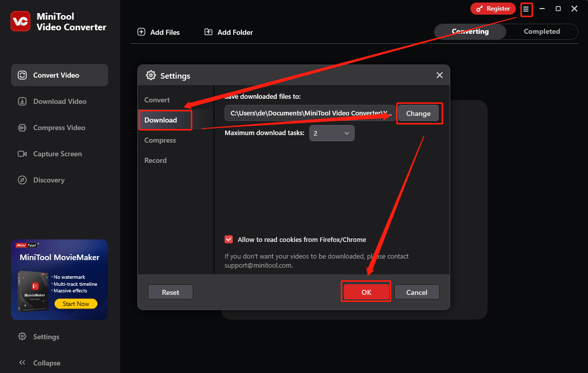Click 'Massive effects' text in ad

(x=70, y=291)
